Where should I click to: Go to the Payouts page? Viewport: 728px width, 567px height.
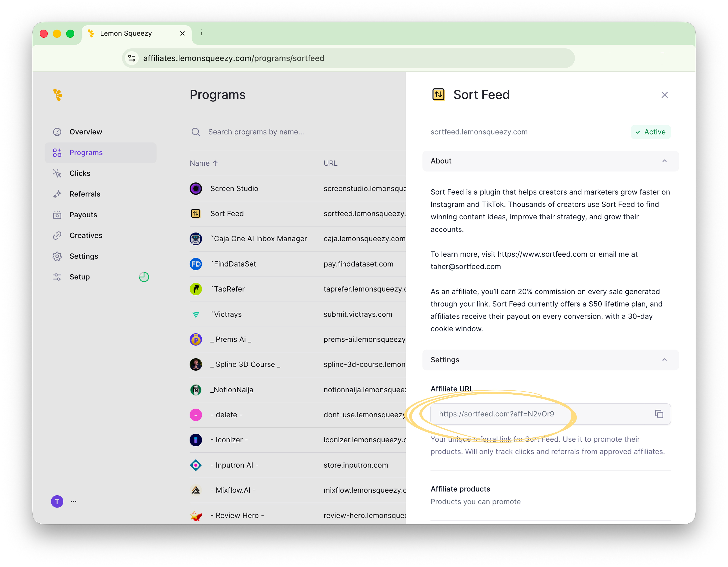pos(83,215)
